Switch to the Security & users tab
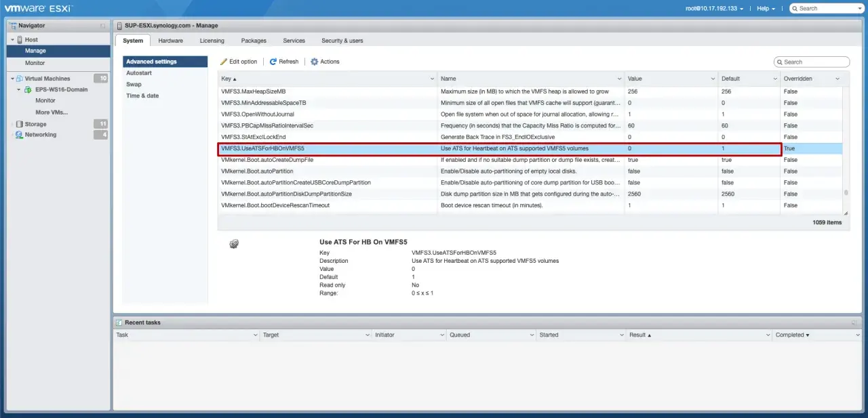 pos(342,41)
